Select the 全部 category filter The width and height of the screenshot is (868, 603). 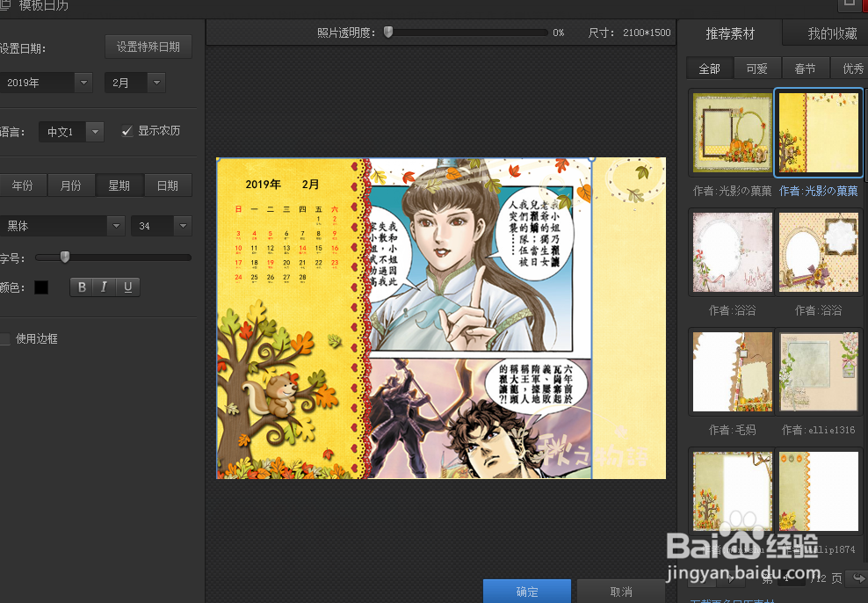tap(709, 69)
